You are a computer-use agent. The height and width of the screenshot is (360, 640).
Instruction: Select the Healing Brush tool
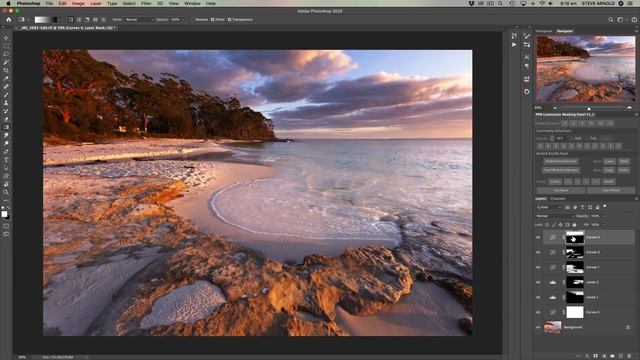pos(6,87)
